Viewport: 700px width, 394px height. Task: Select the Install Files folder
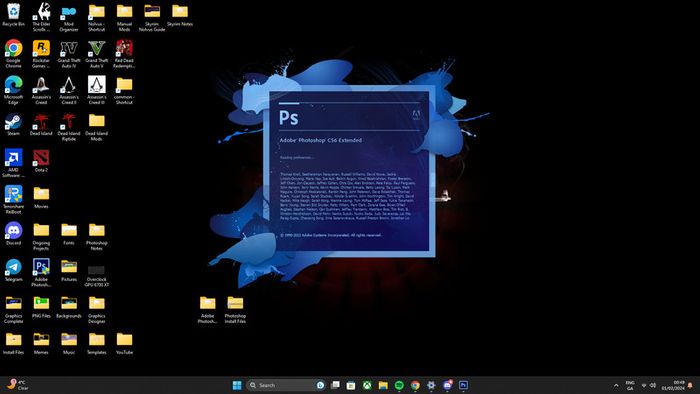[x=13, y=344]
